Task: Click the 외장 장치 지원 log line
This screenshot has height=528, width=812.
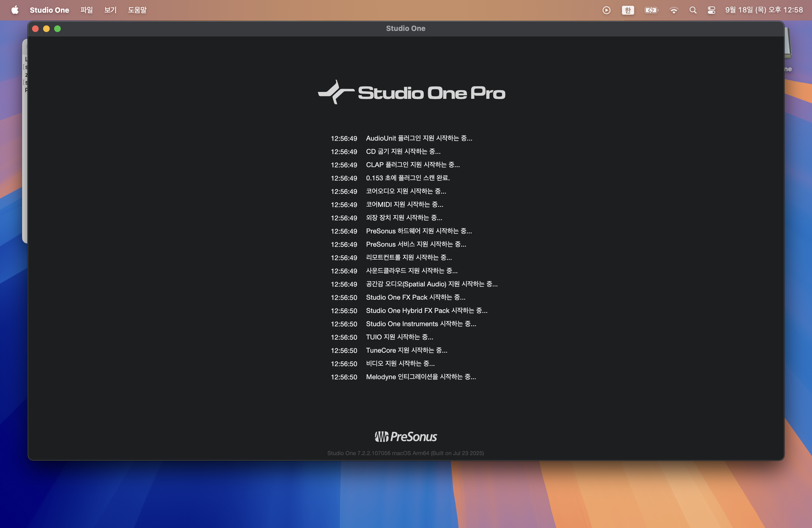Action: pos(386,218)
